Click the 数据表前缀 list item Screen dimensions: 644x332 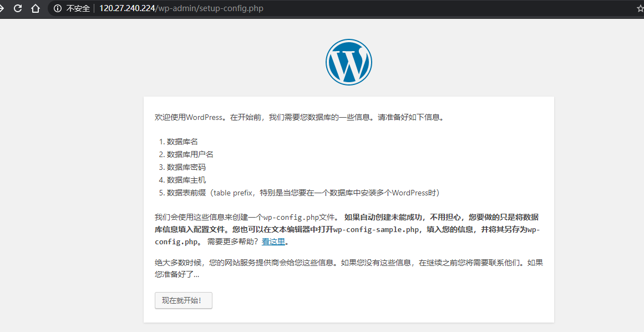pyautogui.click(x=303, y=193)
